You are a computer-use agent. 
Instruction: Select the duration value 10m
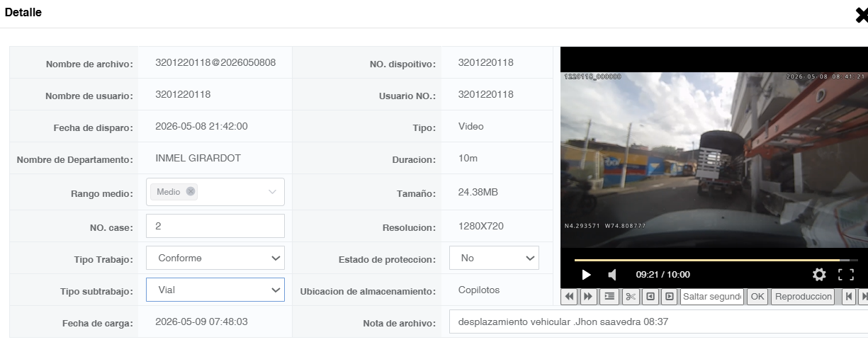tap(468, 158)
